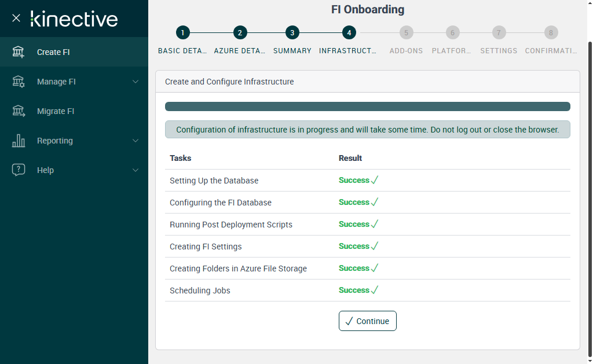Select step 7 circle
The image size is (593, 364).
tap(499, 32)
